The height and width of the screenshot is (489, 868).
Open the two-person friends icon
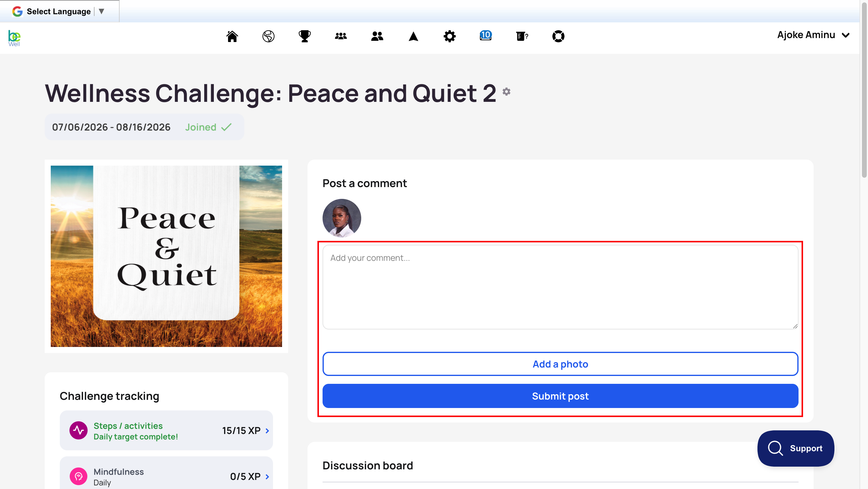(x=377, y=36)
